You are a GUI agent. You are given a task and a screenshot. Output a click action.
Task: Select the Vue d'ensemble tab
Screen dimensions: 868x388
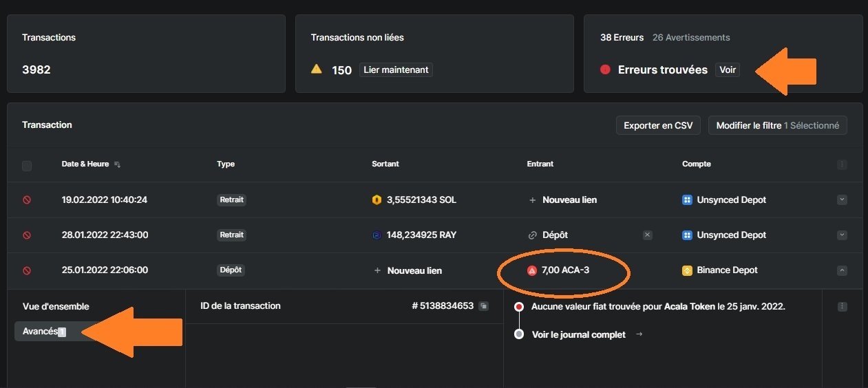pos(56,306)
